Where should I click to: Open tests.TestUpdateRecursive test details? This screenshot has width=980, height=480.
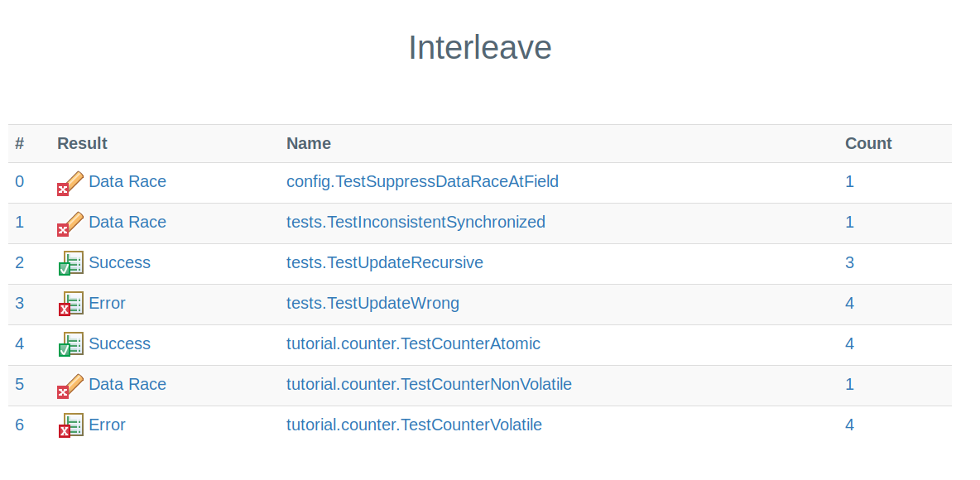tap(384, 262)
